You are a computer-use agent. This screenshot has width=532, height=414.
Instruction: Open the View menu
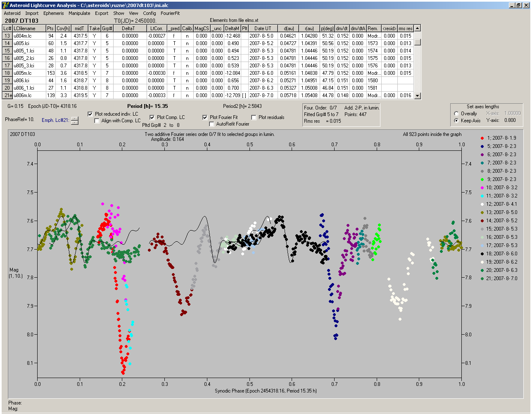133,13
